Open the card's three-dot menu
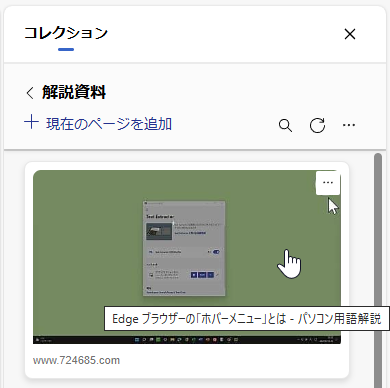Viewport: 390px width, 388px height. click(x=328, y=183)
